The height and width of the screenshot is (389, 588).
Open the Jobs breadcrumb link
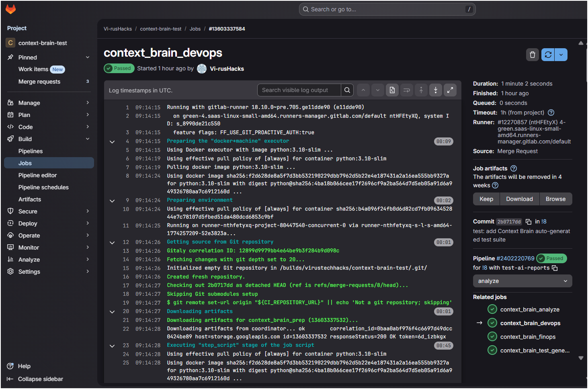click(x=195, y=29)
